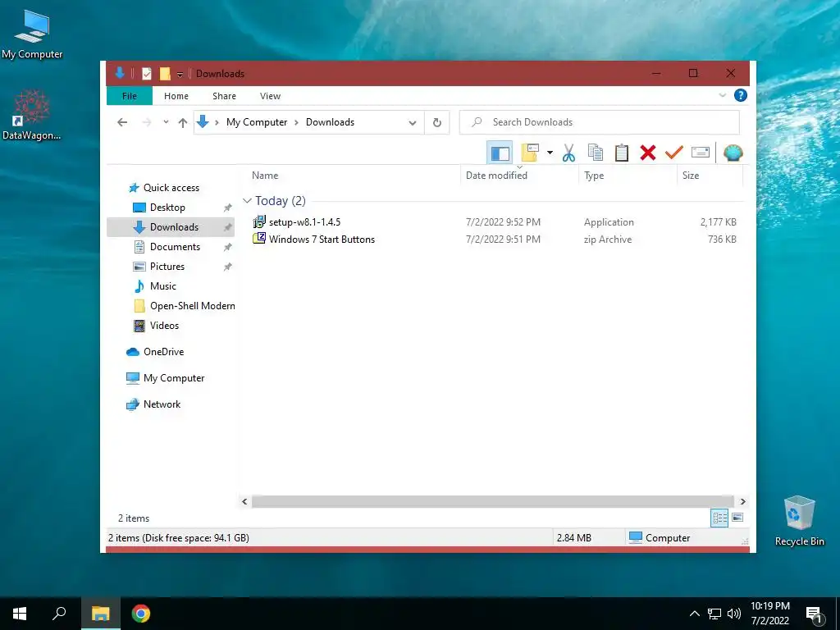Click the taskbar search magnifier
This screenshot has height=630, width=840.
click(59, 614)
